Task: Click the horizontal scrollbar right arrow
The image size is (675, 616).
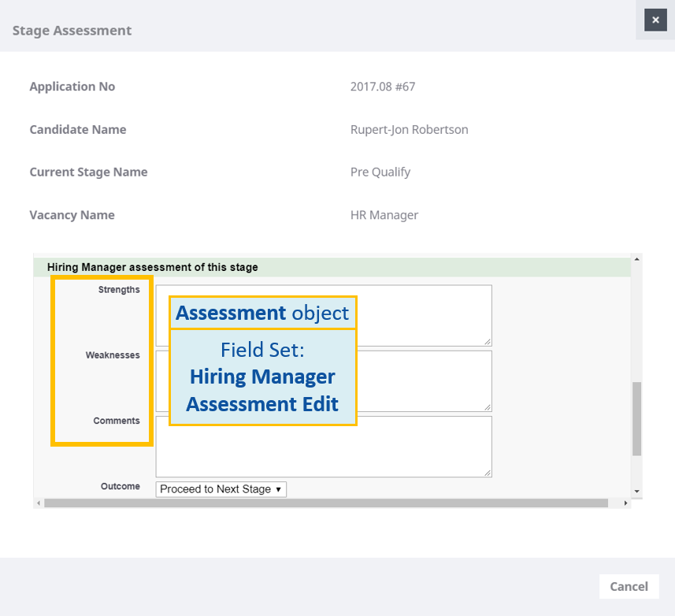Action: click(626, 503)
